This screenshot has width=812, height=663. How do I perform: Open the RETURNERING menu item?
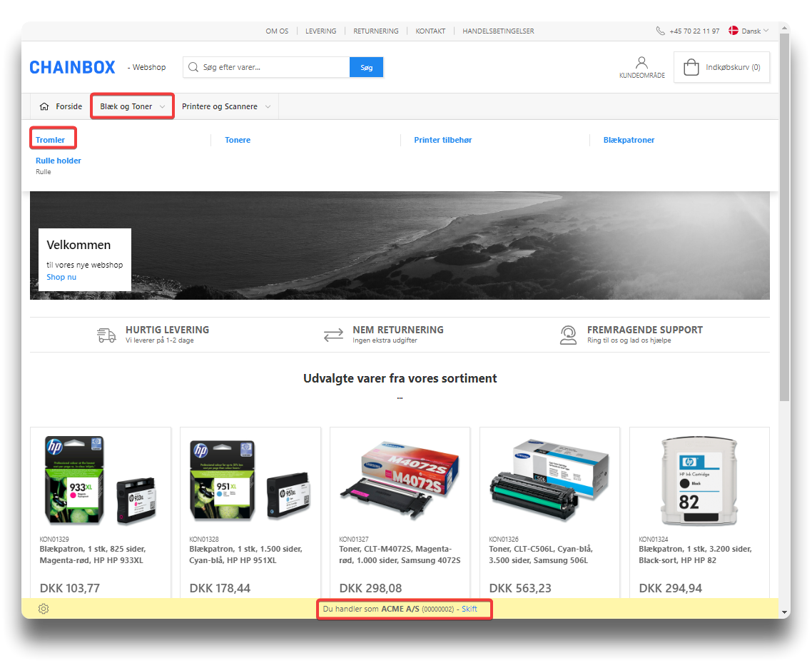(x=376, y=31)
